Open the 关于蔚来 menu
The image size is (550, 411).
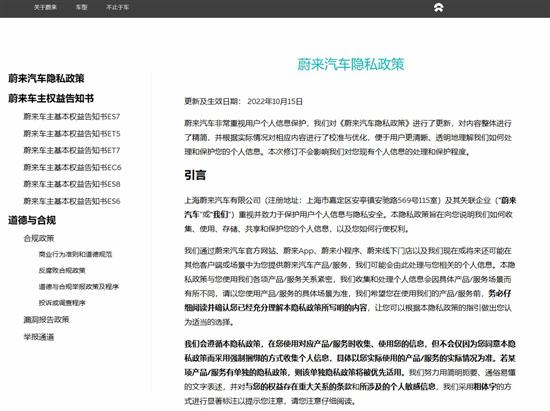[45, 7]
